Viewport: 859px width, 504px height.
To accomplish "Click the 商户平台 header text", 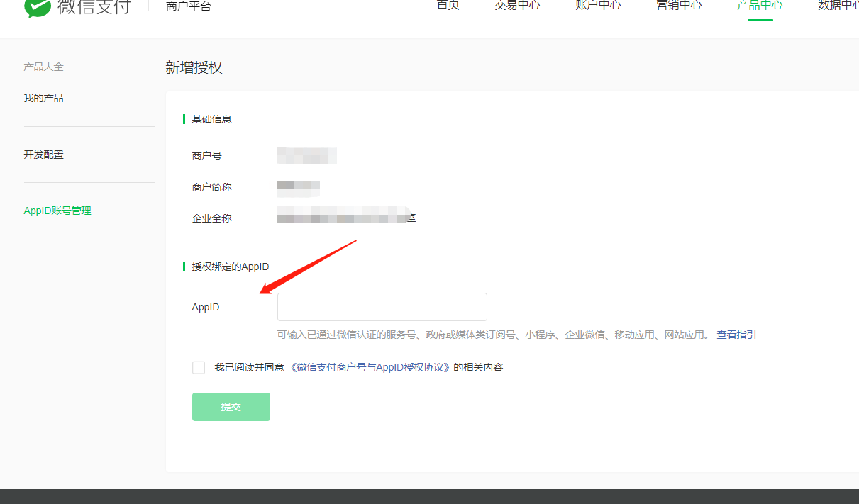I will [189, 6].
